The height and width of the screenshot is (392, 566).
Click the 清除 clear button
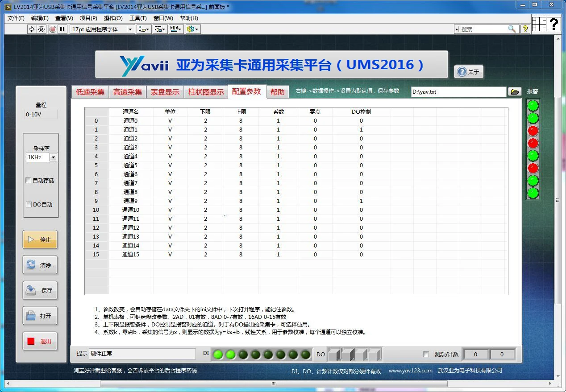pos(40,265)
